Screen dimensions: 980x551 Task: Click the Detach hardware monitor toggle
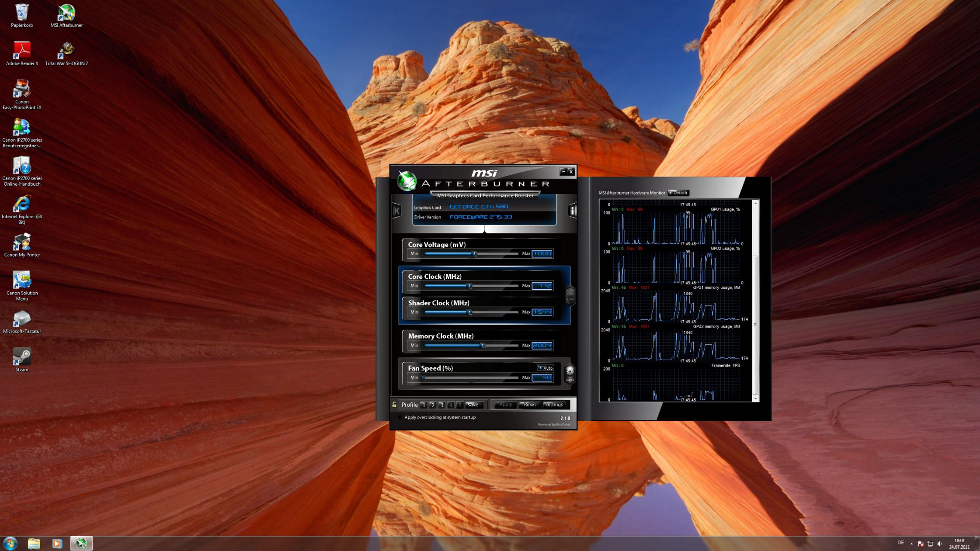pyautogui.click(x=678, y=193)
